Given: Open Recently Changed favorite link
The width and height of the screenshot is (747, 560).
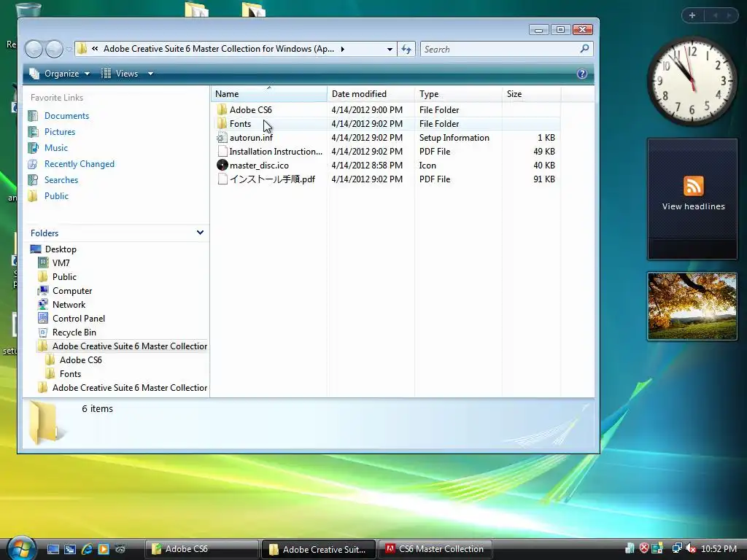Looking at the screenshot, I should point(79,164).
